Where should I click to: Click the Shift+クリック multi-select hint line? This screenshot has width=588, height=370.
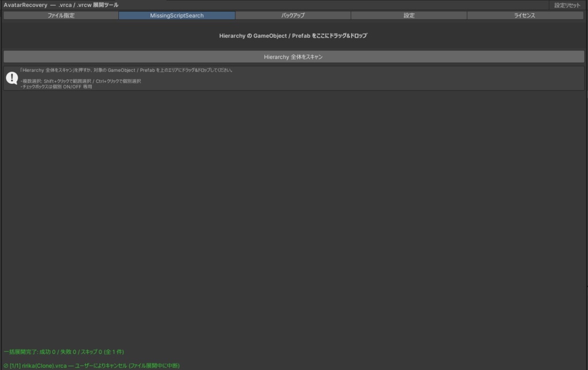(80, 81)
